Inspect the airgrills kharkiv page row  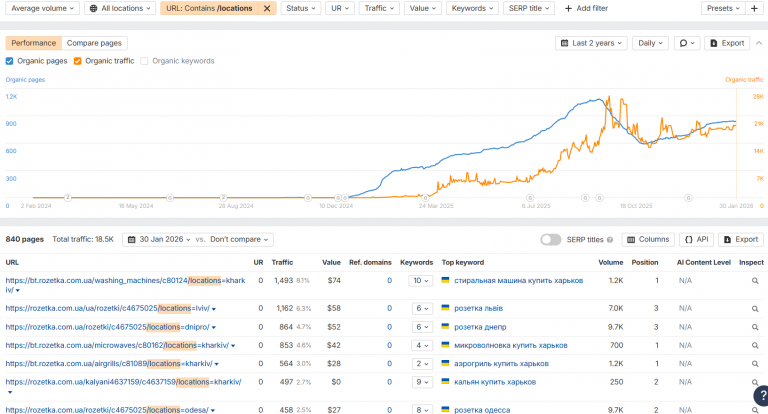pos(755,364)
